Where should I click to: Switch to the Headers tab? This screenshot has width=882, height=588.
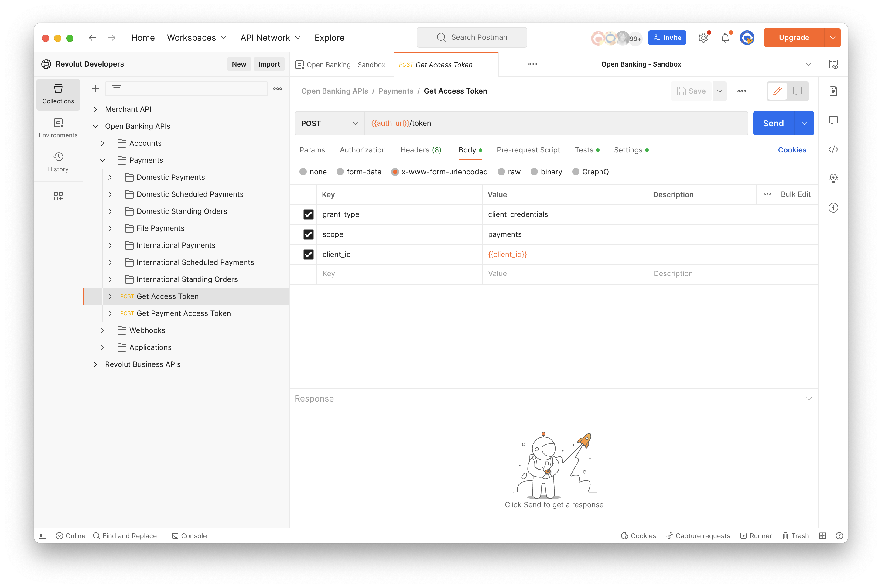click(x=421, y=150)
